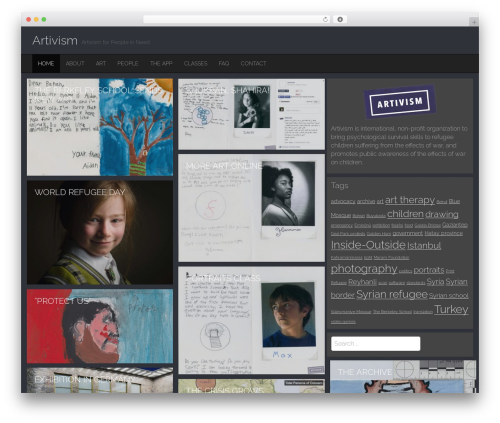
Task: Select the 'advocacy' tag
Action: (343, 201)
